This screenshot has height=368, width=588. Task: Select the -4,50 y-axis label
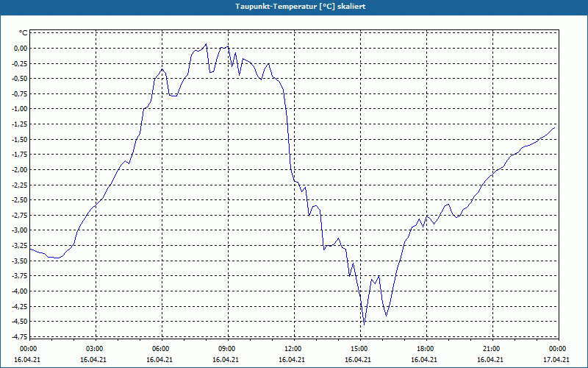tap(20, 322)
